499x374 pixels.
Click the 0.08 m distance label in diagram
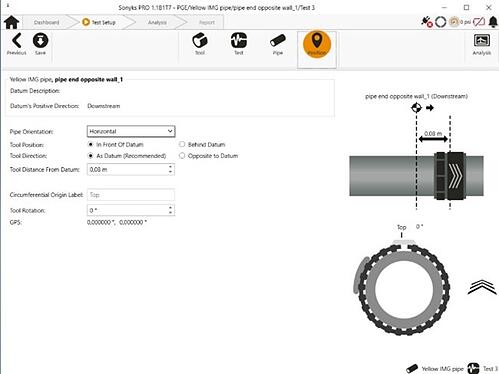pyautogui.click(x=433, y=134)
